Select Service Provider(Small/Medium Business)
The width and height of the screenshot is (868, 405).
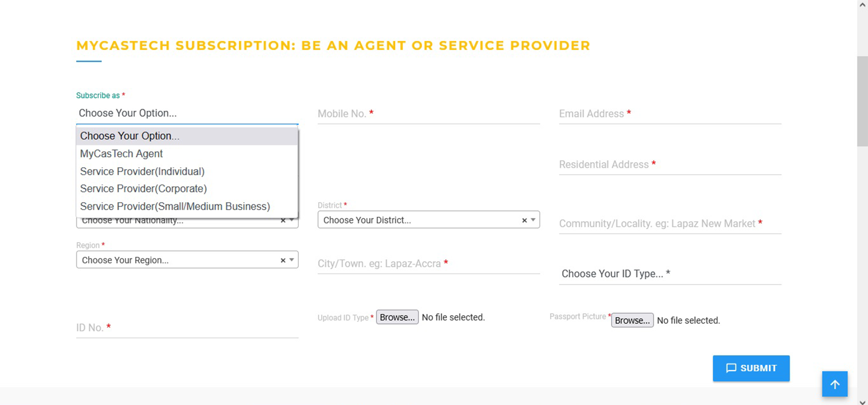point(175,206)
